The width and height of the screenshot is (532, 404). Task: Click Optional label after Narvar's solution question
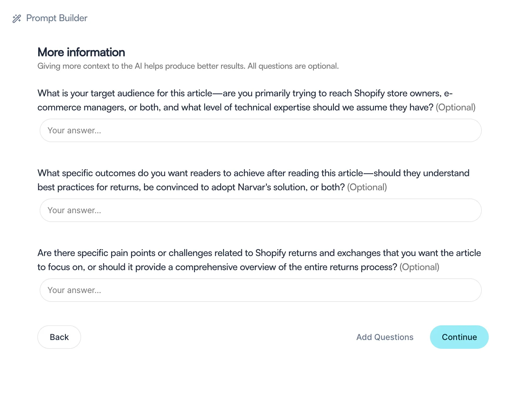(367, 187)
